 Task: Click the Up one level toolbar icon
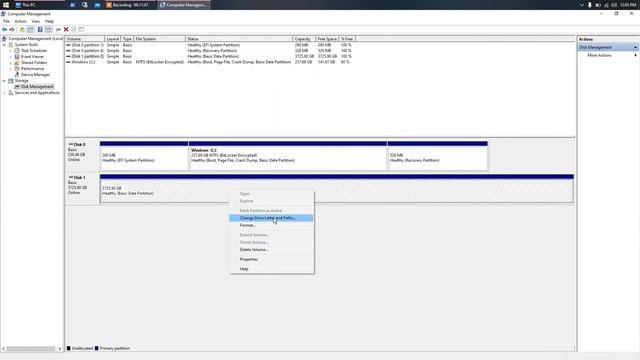tap(22, 29)
